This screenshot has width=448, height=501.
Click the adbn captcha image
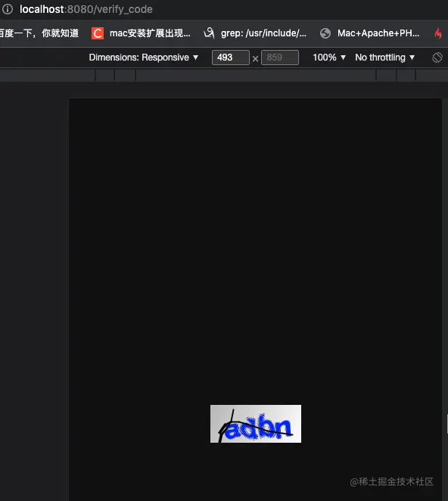tap(256, 424)
